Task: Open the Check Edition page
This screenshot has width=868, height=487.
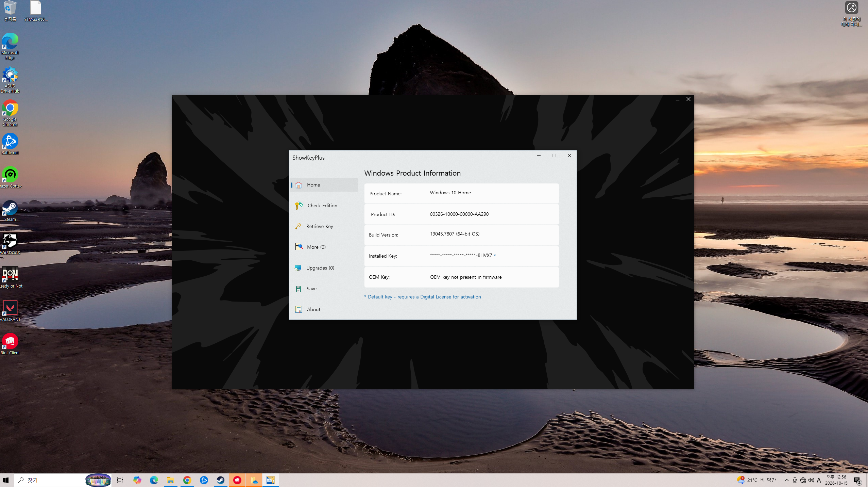Action: (x=324, y=206)
